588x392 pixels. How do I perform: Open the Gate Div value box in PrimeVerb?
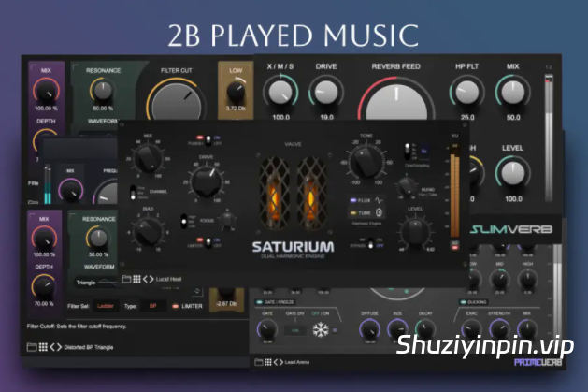coord(295,330)
